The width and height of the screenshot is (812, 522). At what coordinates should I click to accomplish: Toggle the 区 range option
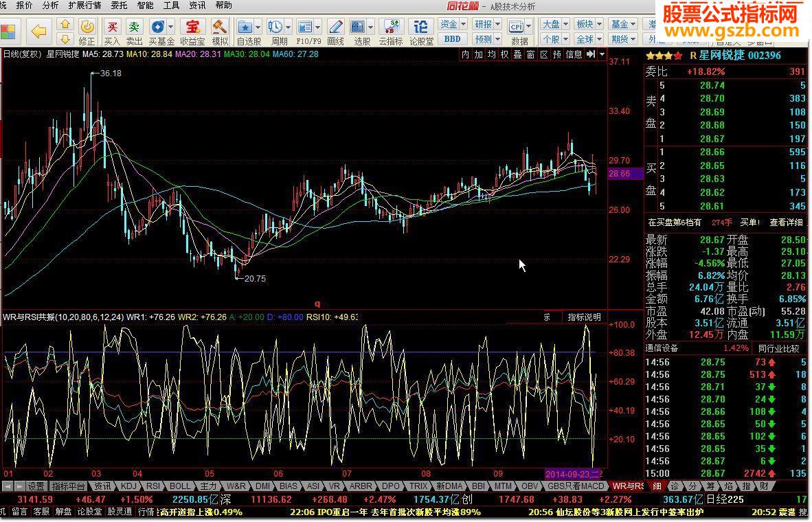pyautogui.click(x=544, y=54)
